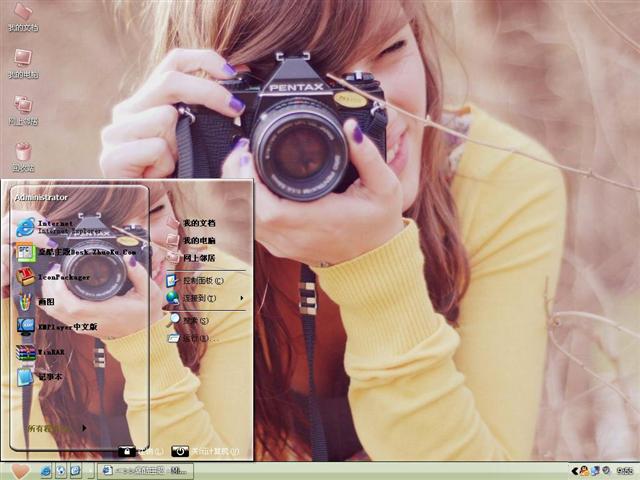Select the 回收站 recycle bin desktop icon
The width and height of the screenshot is (640, 480).
click(x=23, y=157)
